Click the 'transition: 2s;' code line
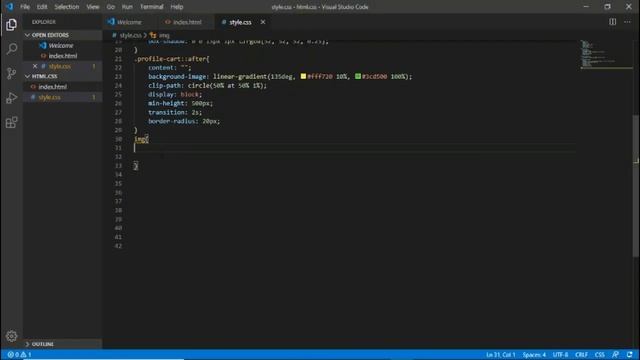The height and width of the screenshot is (360, 640). point(175,112)
